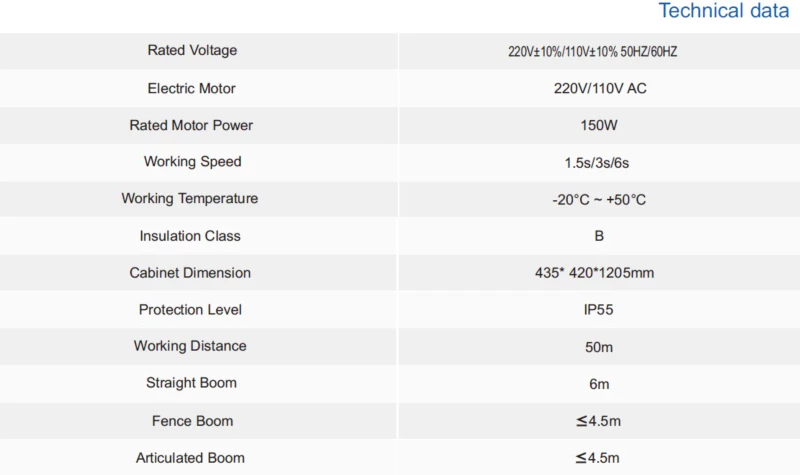Select the Articulated Boom label
Viewport: 800px width, 475px height.
190,458
